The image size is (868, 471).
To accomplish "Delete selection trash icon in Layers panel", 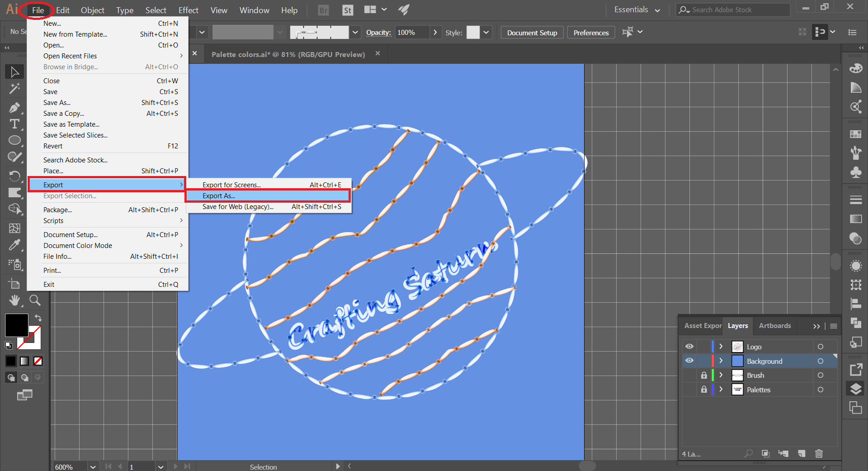I will 819,453.
